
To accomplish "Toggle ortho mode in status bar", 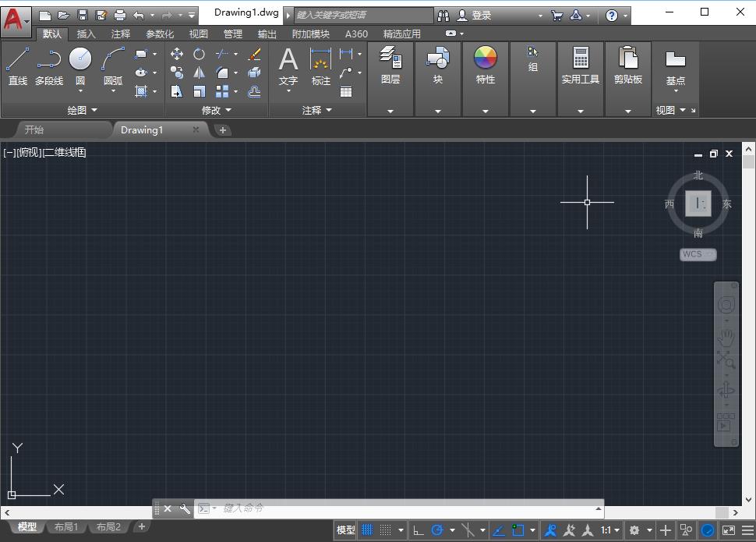I will pos(419,530).
